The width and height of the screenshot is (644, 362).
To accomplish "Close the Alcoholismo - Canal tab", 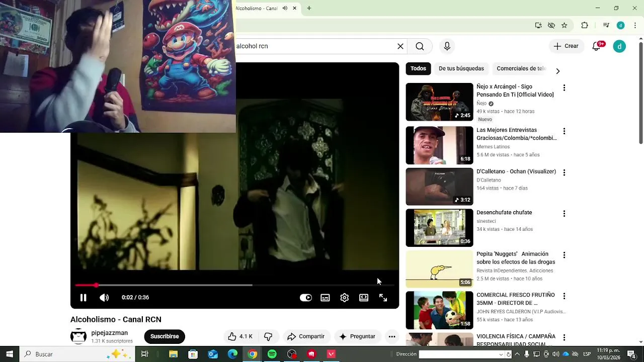I will pyautogui.click(x=295, y=8).
